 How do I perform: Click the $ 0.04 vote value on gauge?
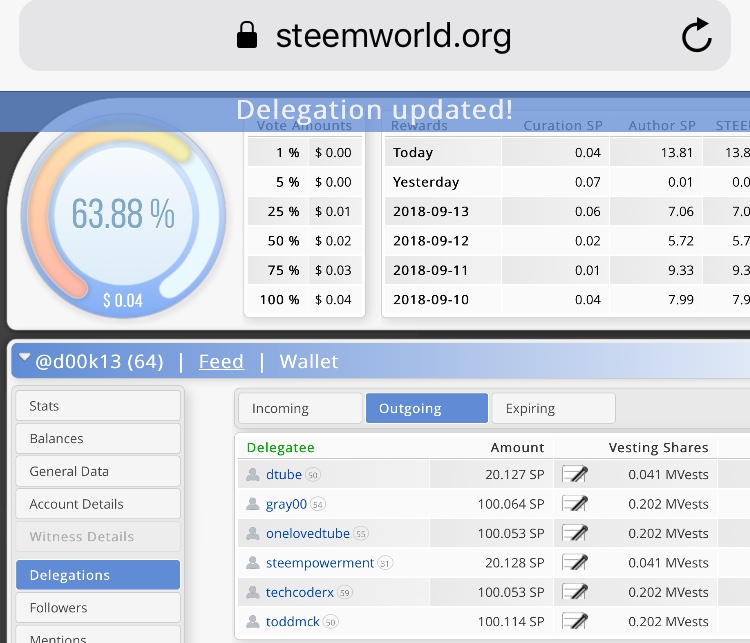coord(123,300)
